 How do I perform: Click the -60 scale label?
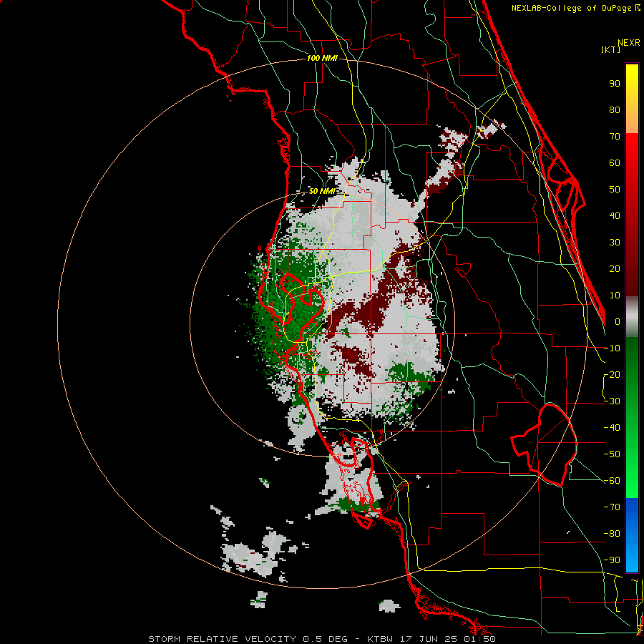point(612,481)
